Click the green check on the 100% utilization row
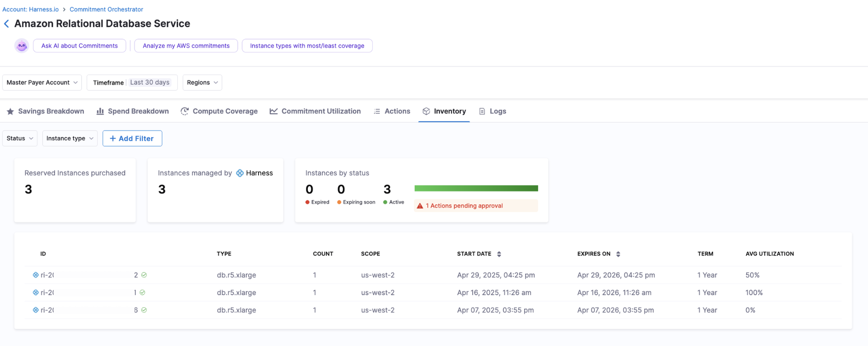Viewport: 868px width, 349px height. point(142,293)
